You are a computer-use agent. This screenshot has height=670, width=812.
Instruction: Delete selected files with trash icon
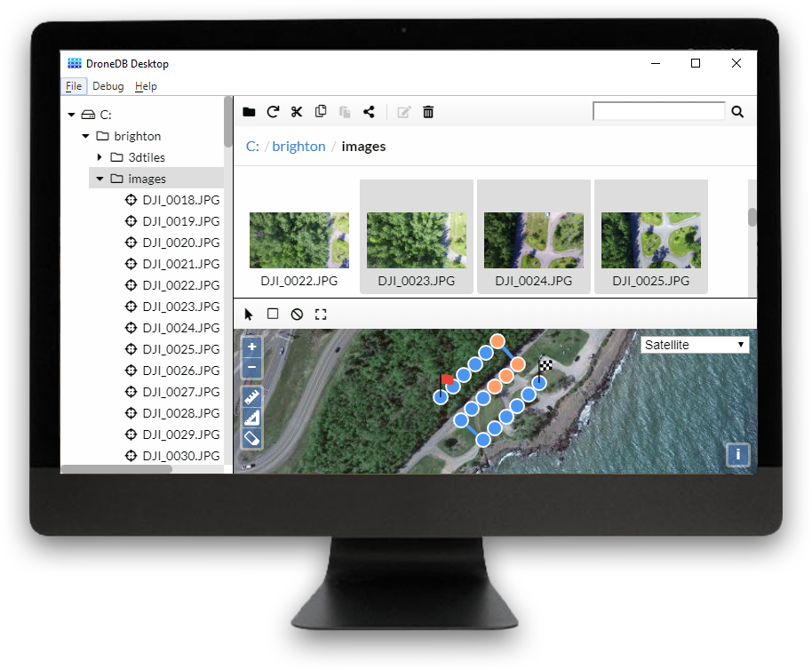(x=428, y=112)
